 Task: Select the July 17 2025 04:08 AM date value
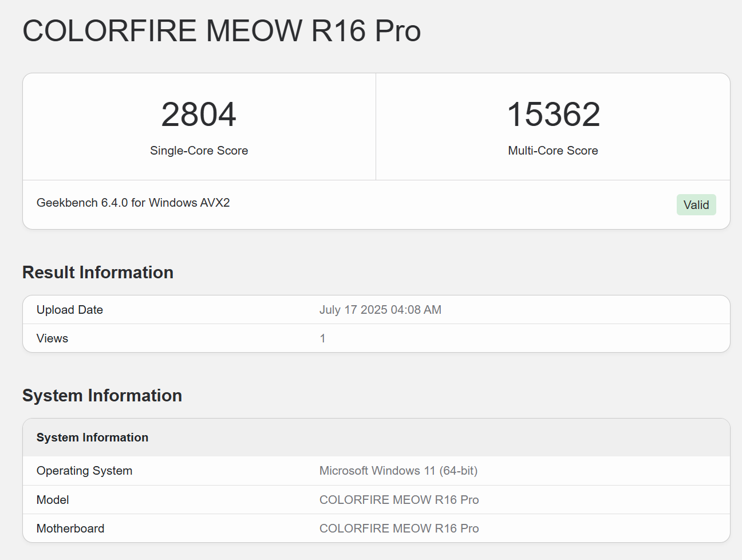[x=380, y=310]
